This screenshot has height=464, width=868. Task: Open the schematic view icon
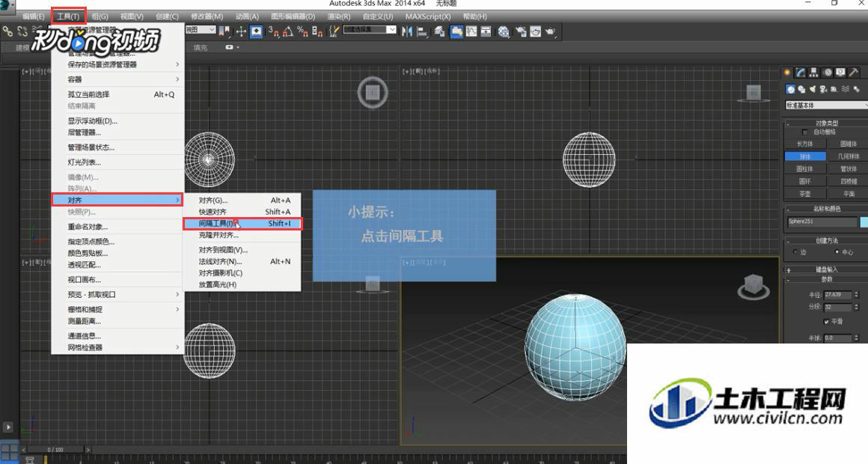[x=486, y=31]
